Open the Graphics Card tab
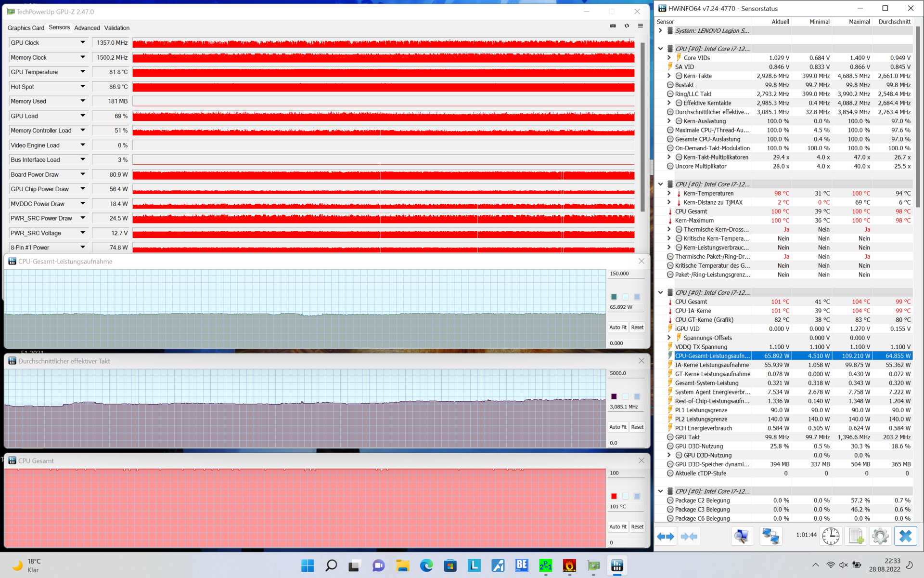This screenshot has height=578, width=924. [x=26, y=28]
